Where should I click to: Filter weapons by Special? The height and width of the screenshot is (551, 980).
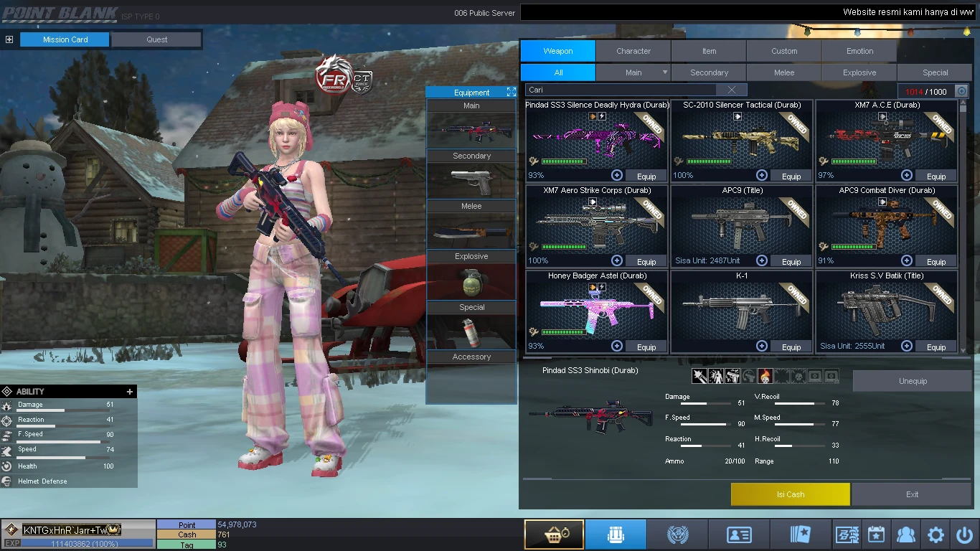(x=935, y=72)
